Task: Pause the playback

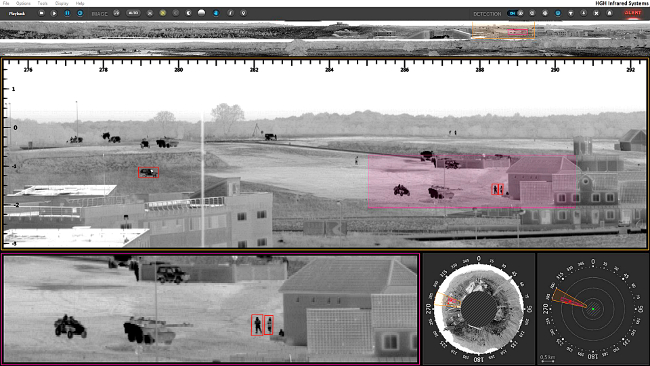Action: point(67,13)
